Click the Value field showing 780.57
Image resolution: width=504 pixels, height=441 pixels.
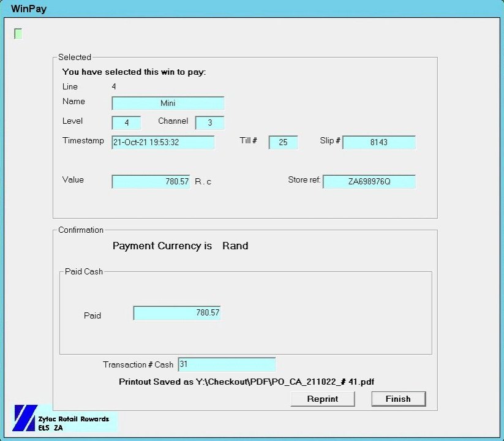pyautogui.click(x=151, y=181)
